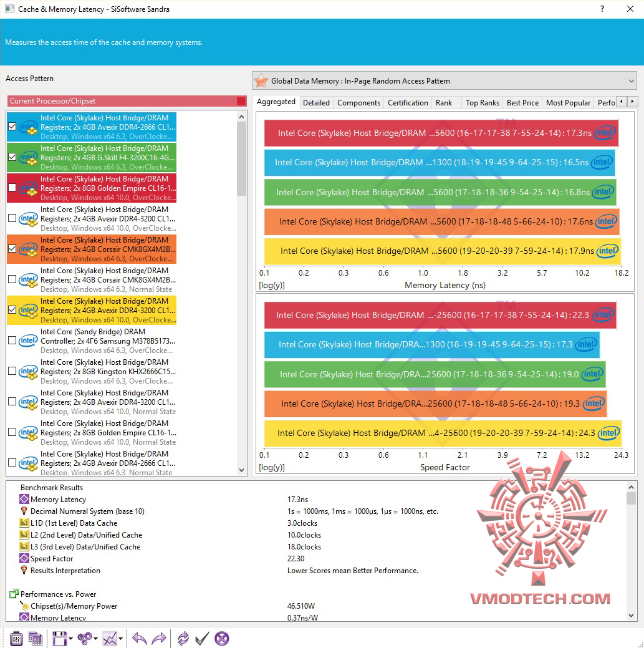Check the Kingston KHX2666C15 entry checkbox
Screen dimensions: 644x648
point(12,371)
